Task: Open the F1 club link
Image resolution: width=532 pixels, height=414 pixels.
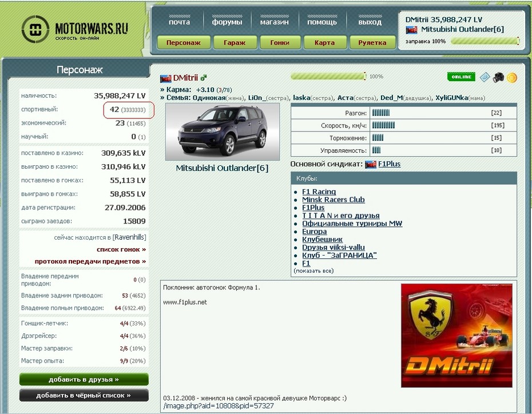Action: pyautogui.click(x=306, y=264)
